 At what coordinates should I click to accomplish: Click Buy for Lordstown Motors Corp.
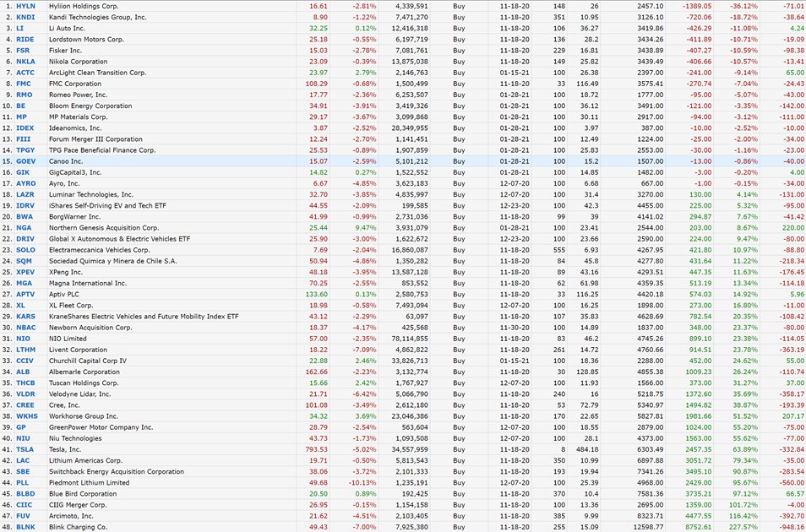[459, 39]
